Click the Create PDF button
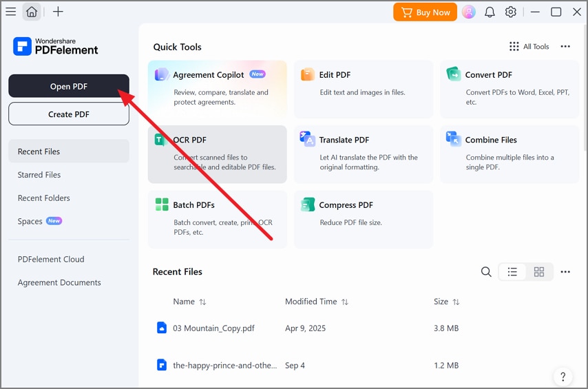This screenshot has width=588, height=389. pos(69,114)
